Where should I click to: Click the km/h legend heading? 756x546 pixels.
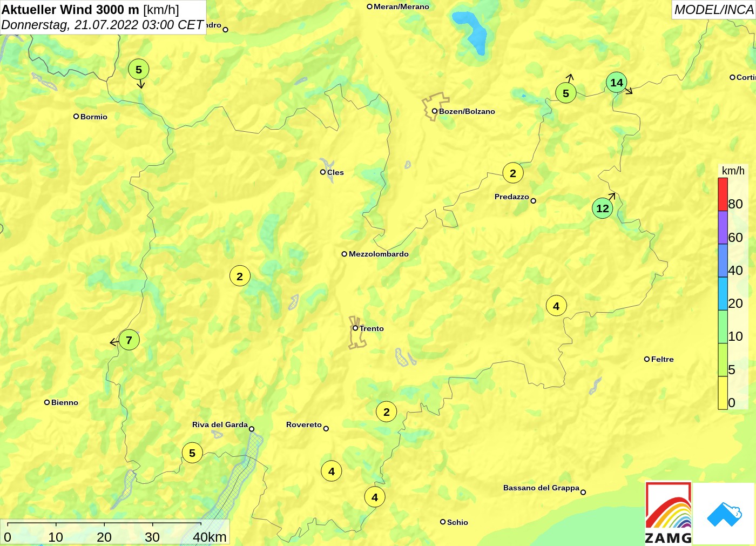(x=733, y=171)
